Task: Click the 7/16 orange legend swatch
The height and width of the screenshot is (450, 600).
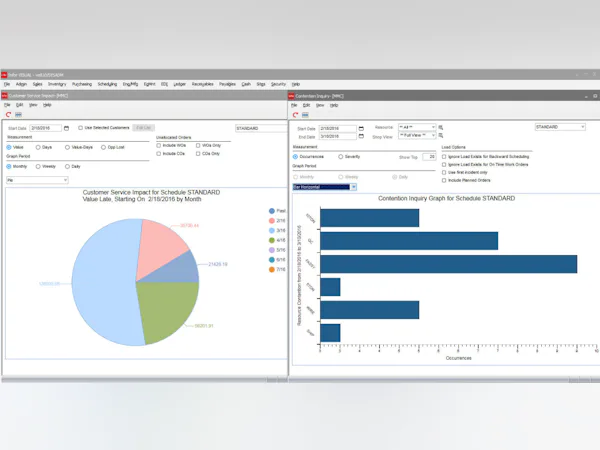Action: pos(272,269)
